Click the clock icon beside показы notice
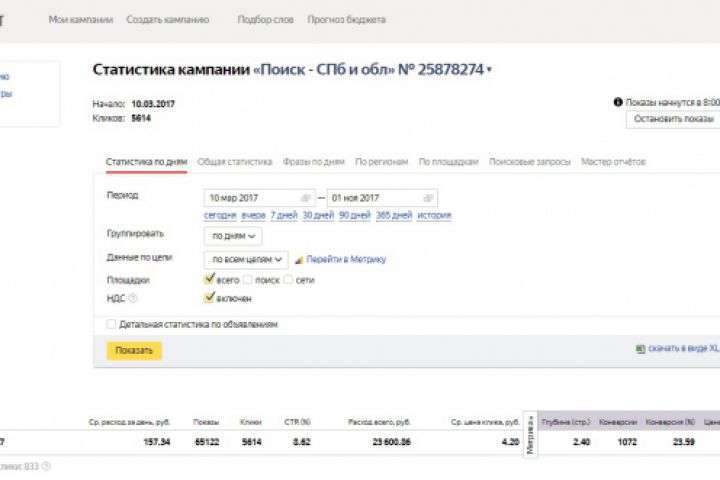The image size is (720, 480). point(619,102)
